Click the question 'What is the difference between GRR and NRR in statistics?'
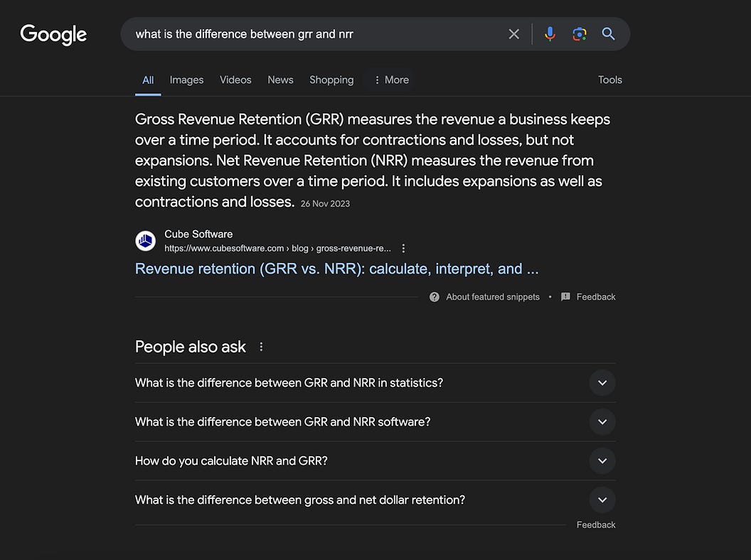751x560 pixels. (289, 383)
